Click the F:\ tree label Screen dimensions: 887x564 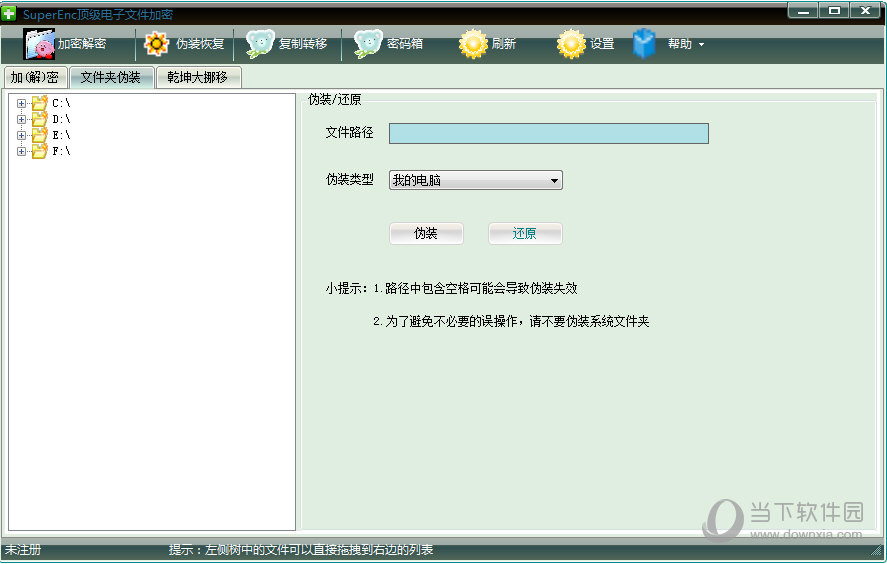[61, 151]
